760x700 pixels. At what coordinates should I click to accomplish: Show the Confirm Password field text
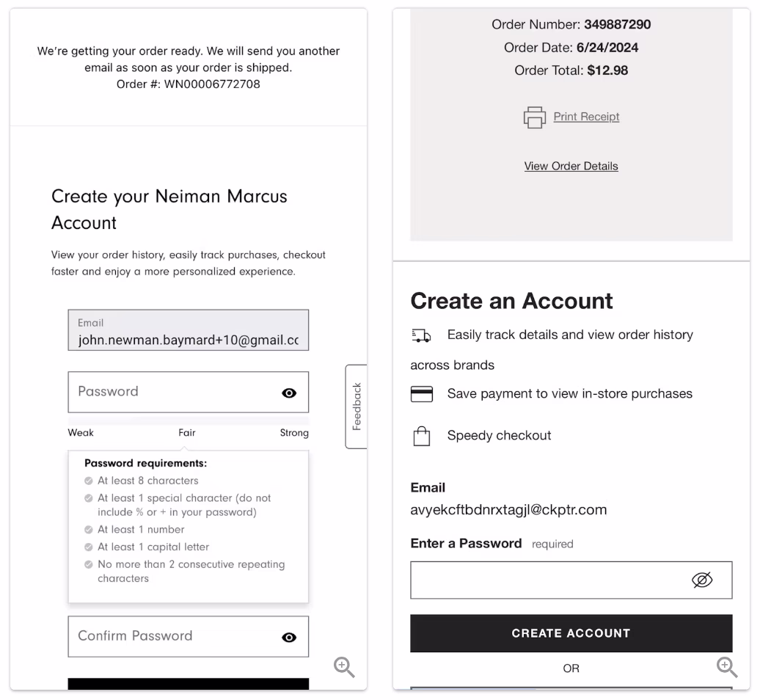[289, 638]
